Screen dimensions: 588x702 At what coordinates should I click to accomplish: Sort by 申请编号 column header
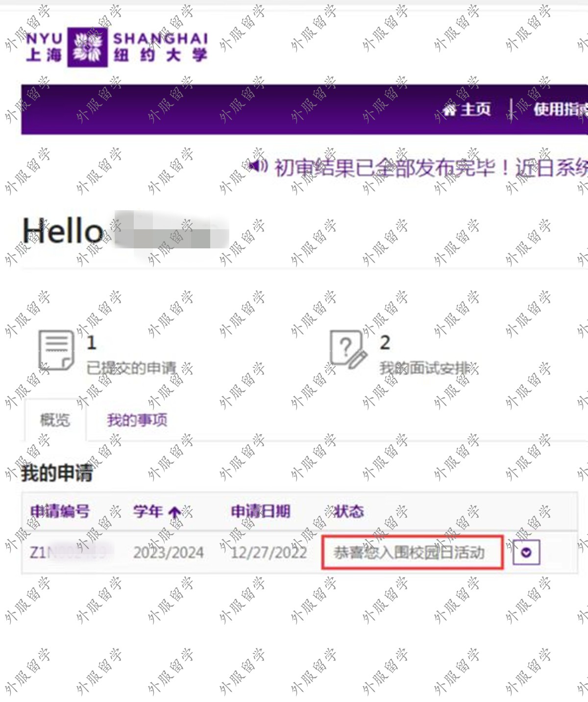click(x=60, y=511)
